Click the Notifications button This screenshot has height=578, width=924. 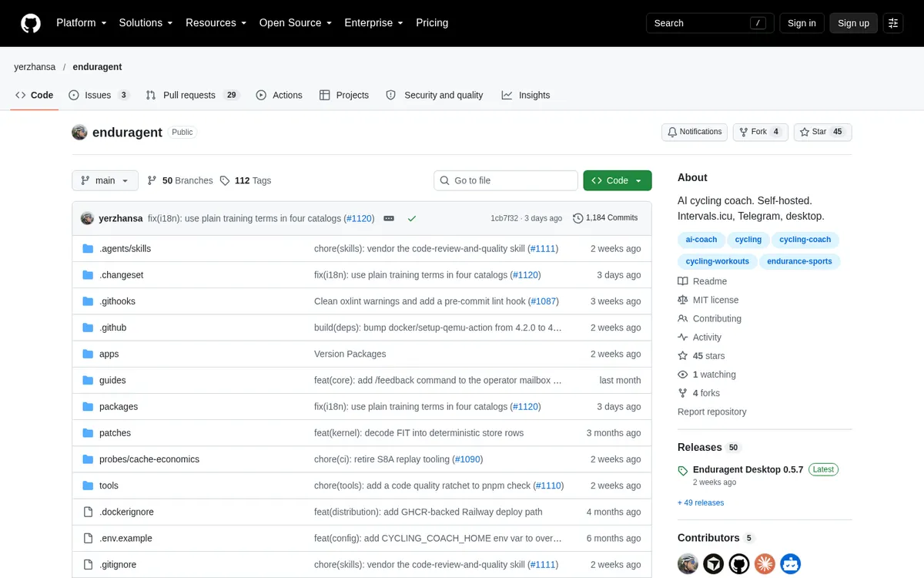tap(695, 132)
